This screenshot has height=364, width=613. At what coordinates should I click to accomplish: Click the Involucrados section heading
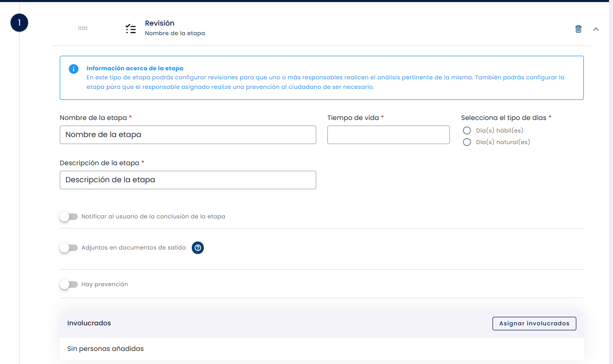[89, 323]
